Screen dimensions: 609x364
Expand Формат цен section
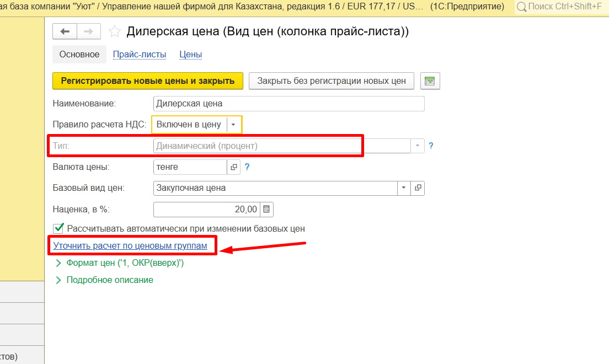[x=58, y=264]
